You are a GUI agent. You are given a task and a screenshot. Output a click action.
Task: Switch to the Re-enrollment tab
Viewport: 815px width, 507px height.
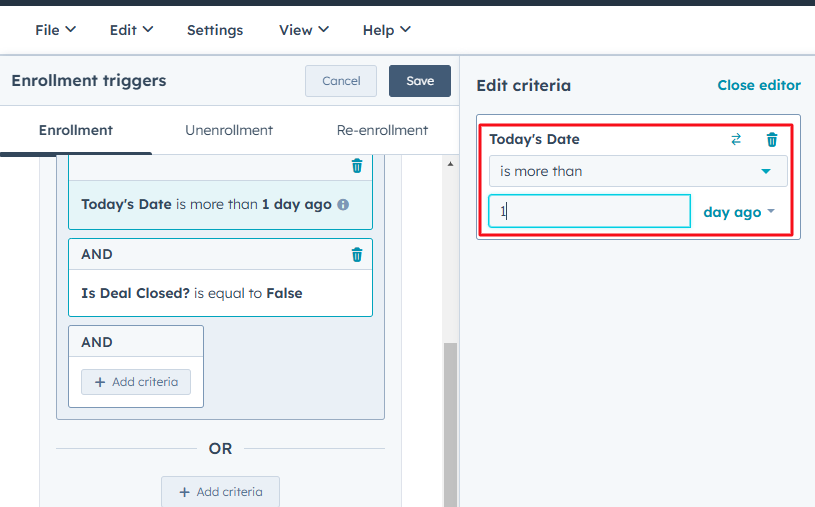[x=368, y=130]
